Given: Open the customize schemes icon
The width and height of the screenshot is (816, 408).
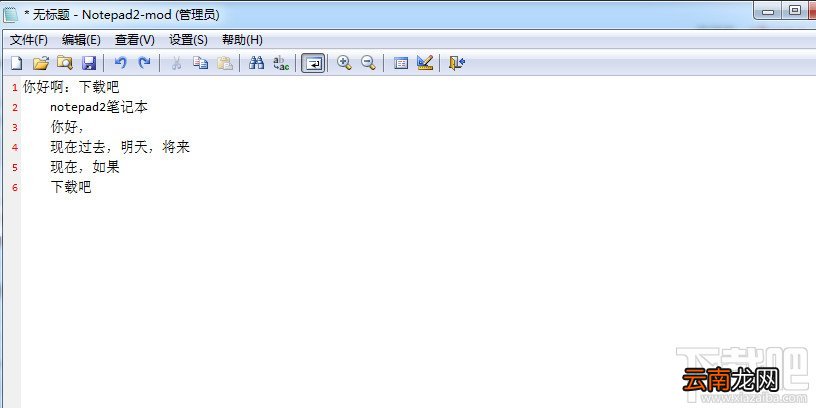Looking at the screenshot, I should pos(425,63).
